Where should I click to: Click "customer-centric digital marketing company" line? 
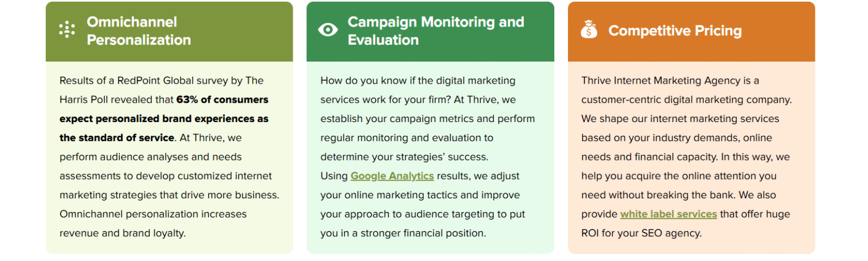pos(687,100)
